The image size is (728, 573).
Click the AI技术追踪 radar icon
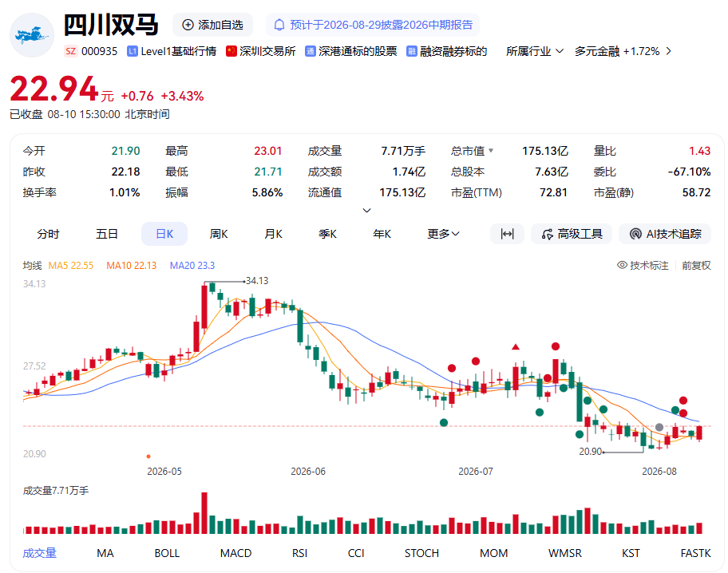tap(635, 234)
